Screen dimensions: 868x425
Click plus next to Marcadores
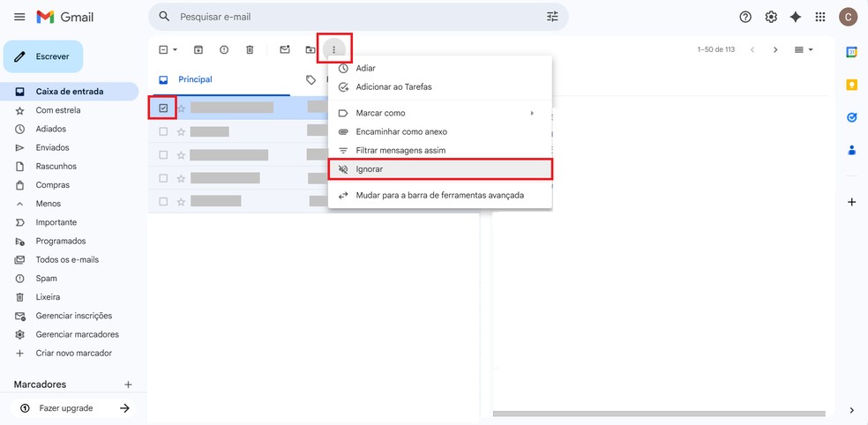[x=129, y=384]
